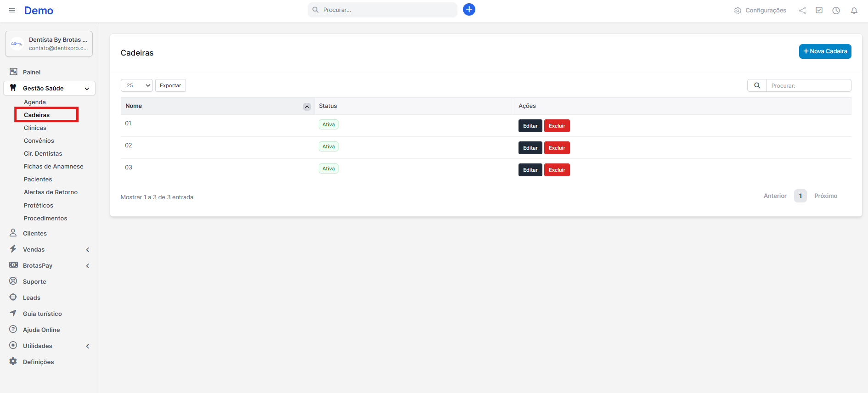Click the hamburger menu icon
This screenshot has width=868, height=393.
tap(12, 10)
